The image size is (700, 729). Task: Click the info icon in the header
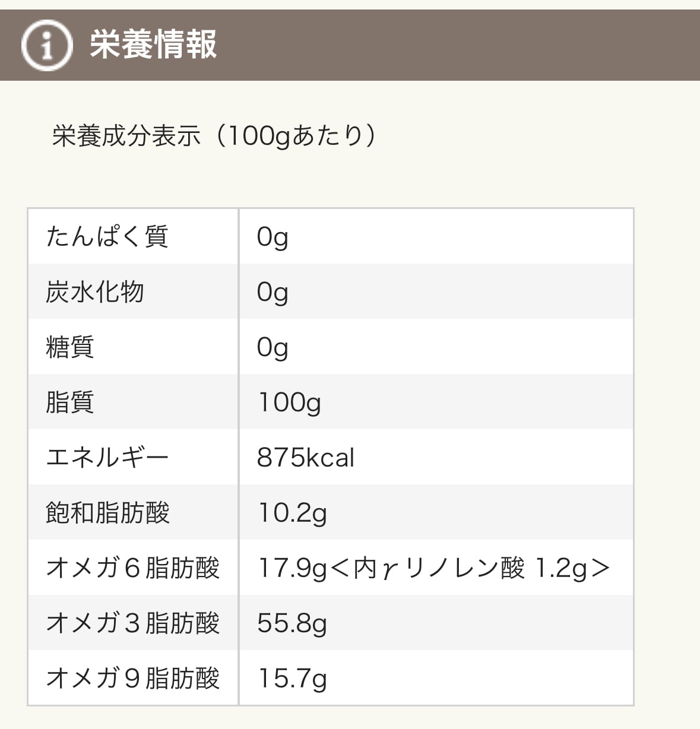46,45
